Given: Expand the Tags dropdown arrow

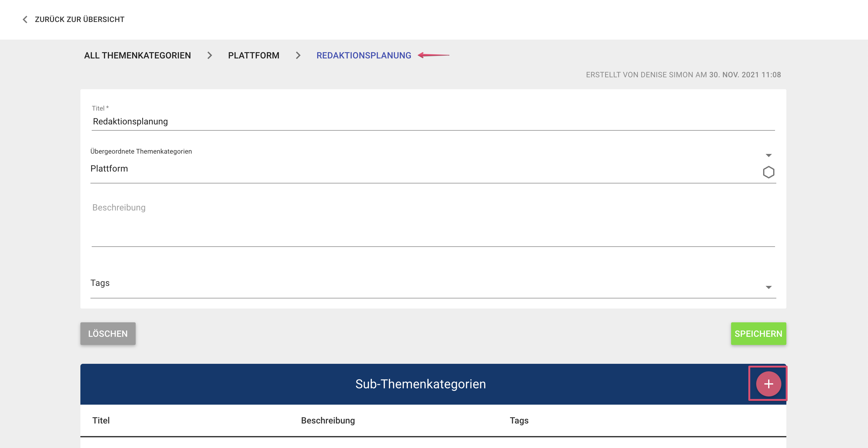Looking at the screenshot, I should (x=768, y=287).
